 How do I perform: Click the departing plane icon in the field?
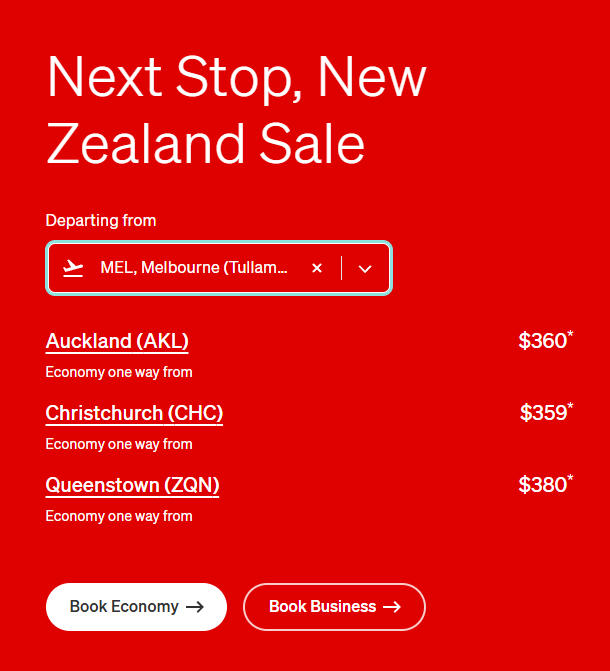pos(73,268)
